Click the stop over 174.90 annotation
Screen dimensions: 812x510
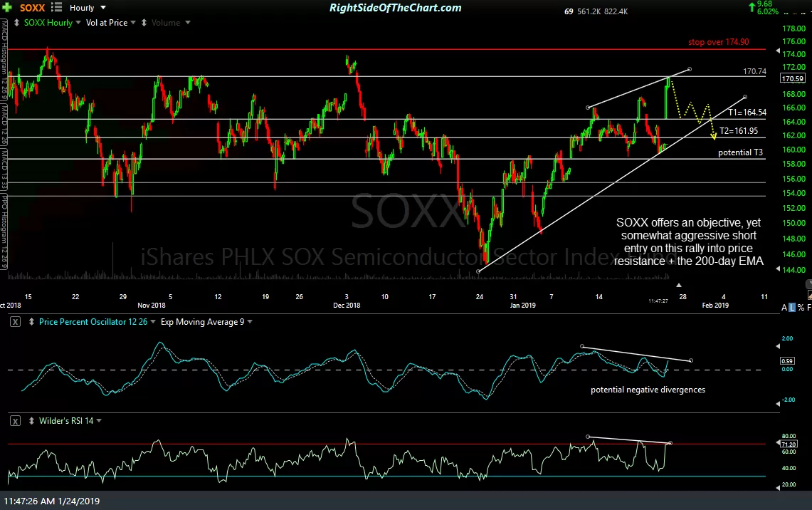718,42
